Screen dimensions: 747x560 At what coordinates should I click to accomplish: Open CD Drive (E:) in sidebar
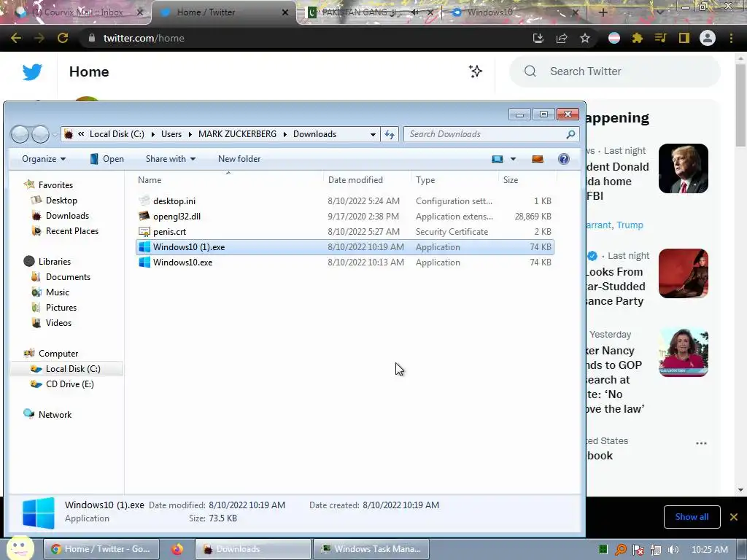(69, 384)
